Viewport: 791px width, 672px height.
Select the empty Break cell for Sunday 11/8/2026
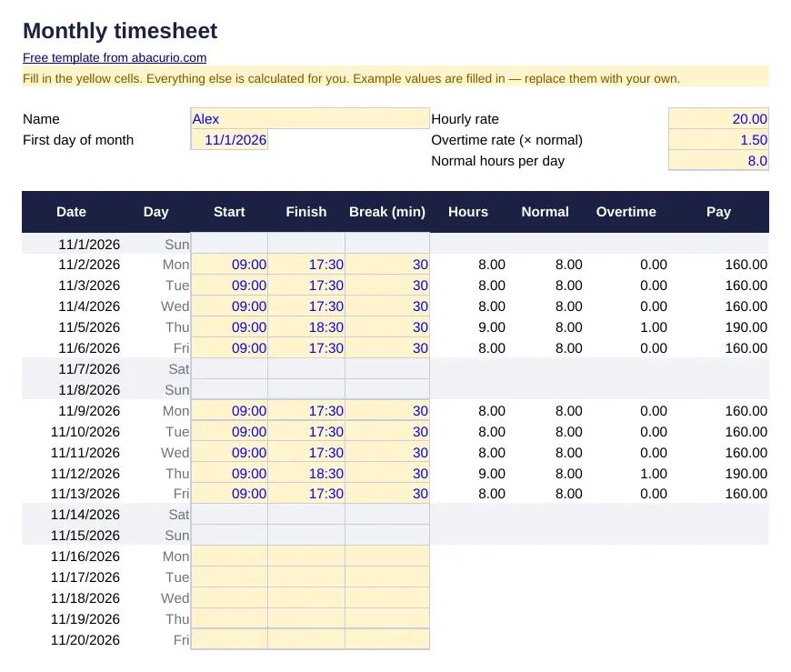pyautogui.click(x=387, y=389)
